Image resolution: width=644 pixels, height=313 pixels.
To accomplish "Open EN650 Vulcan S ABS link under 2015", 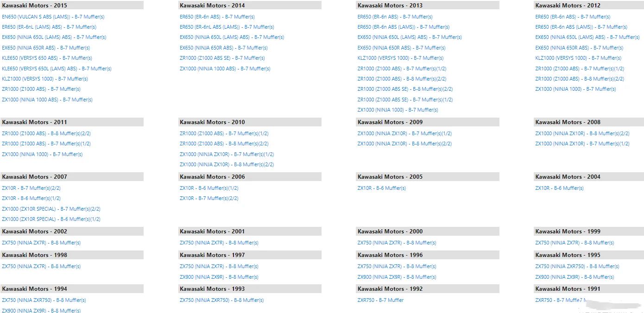I will 53,17.
